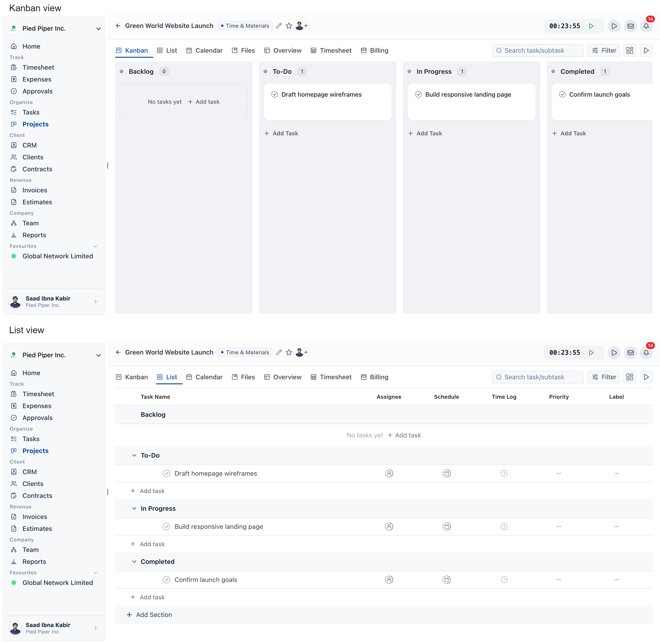Open Invoices in List view sidebar

coord(29,516)
